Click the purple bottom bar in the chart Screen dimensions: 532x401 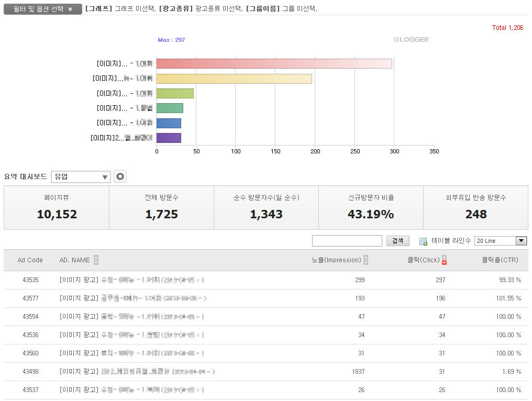tap(169, 138)
